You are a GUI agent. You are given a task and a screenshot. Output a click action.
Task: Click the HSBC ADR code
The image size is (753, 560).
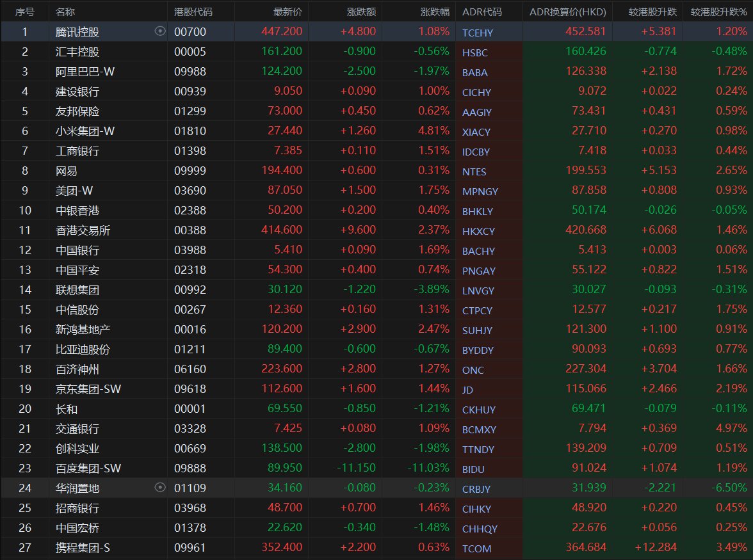coord(475,52)
